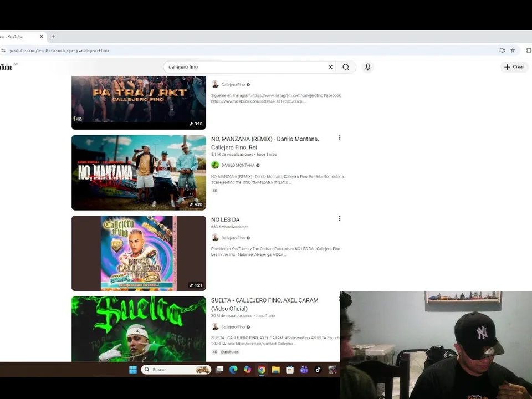The height and width of the screenshot is (399, 532).
Task: Click Callejero Fino avatar under NO LES DA
Action: pyautogui.click(x=215, y=238)
